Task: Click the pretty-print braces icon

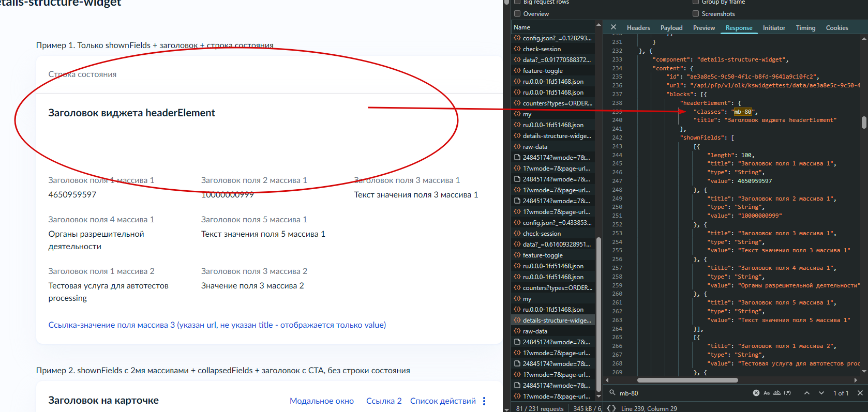Action: point(611,408)
